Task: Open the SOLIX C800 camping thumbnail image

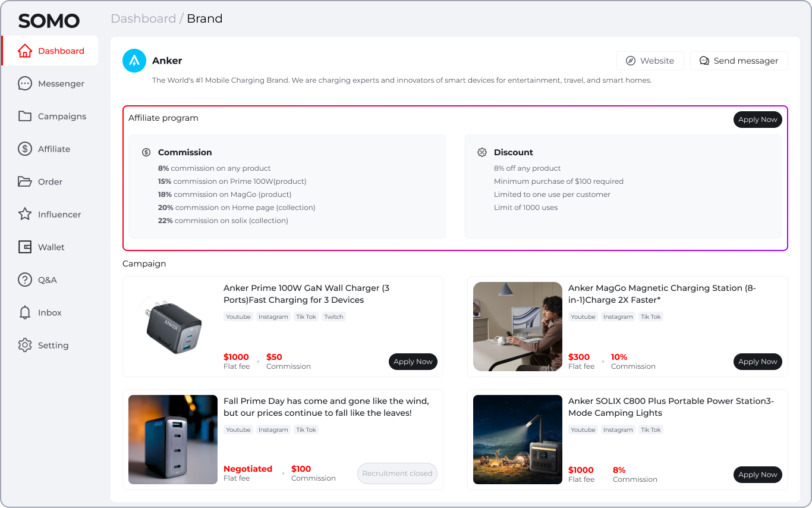Action: 518,440
